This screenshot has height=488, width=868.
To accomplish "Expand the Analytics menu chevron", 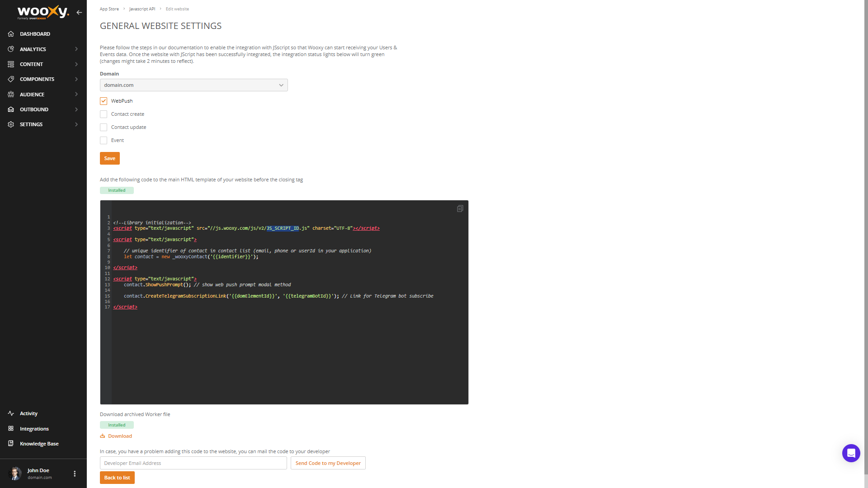I will point(76,49).
